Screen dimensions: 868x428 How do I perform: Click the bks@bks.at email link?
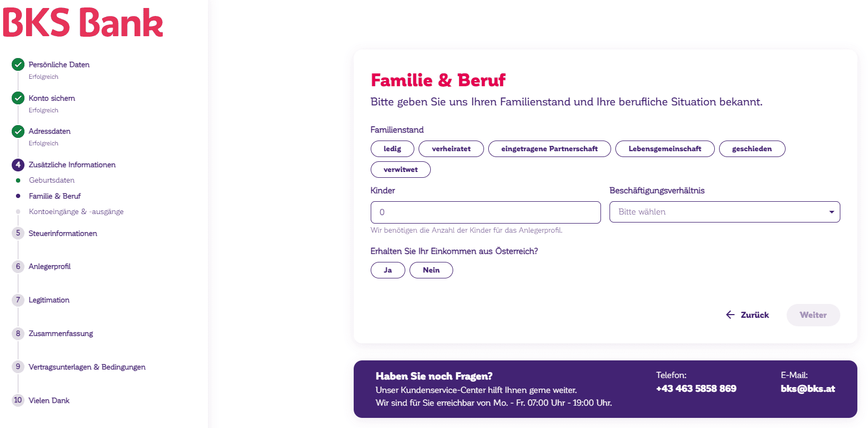point(807,389)
